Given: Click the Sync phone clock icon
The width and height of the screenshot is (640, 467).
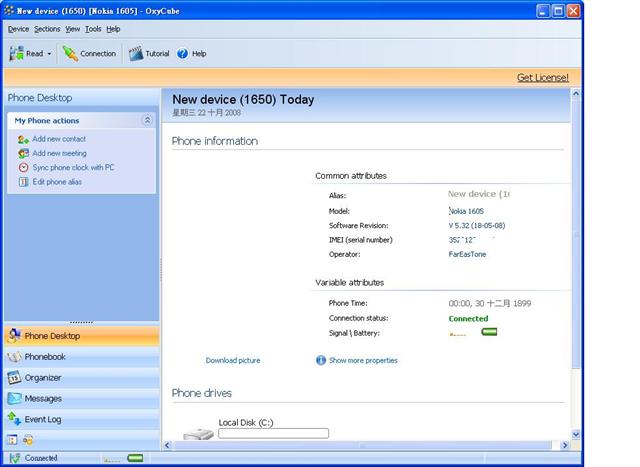Looking at the screenshot, I should (x=23, y=167).
